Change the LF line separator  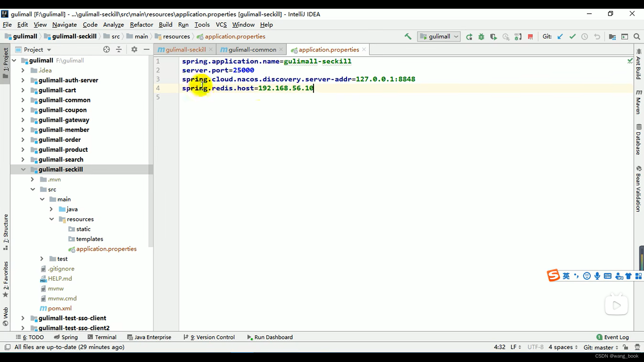click(x=516, y=347)
